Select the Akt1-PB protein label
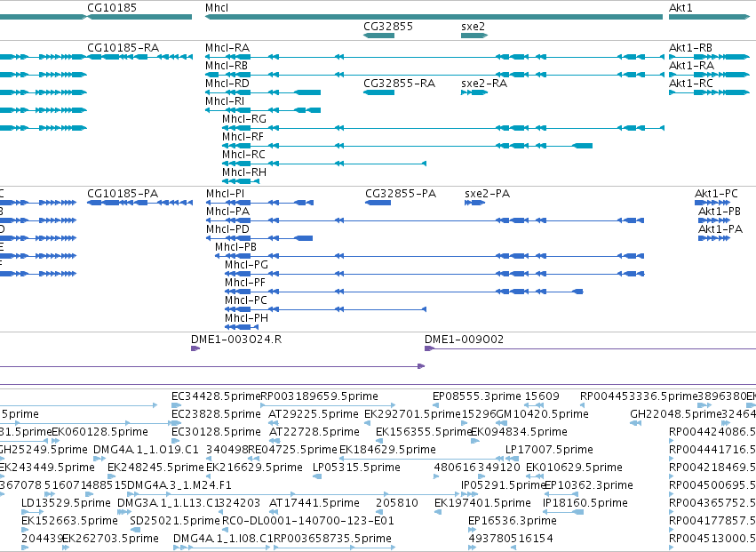This screenshot has height=552, width=756. coord(720,212)
